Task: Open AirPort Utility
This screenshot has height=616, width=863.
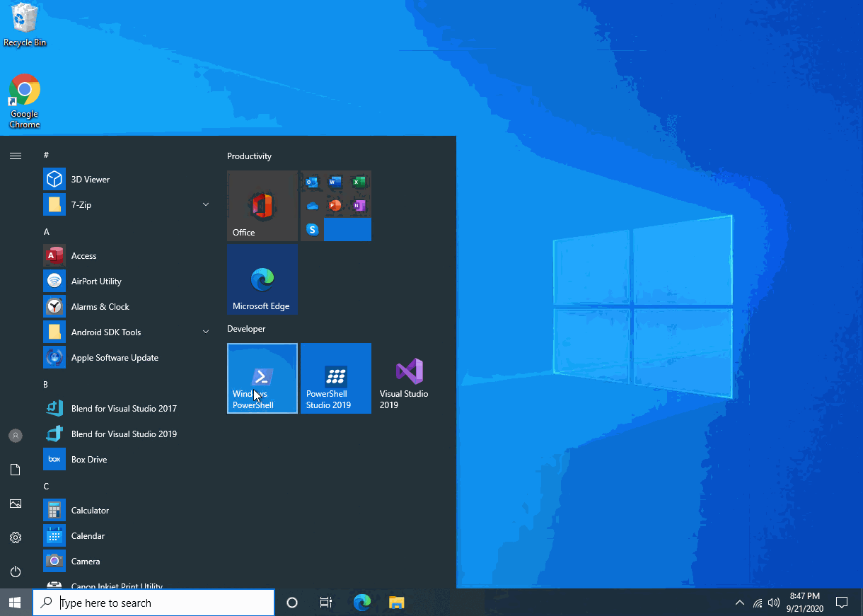Action: point(127,281)
